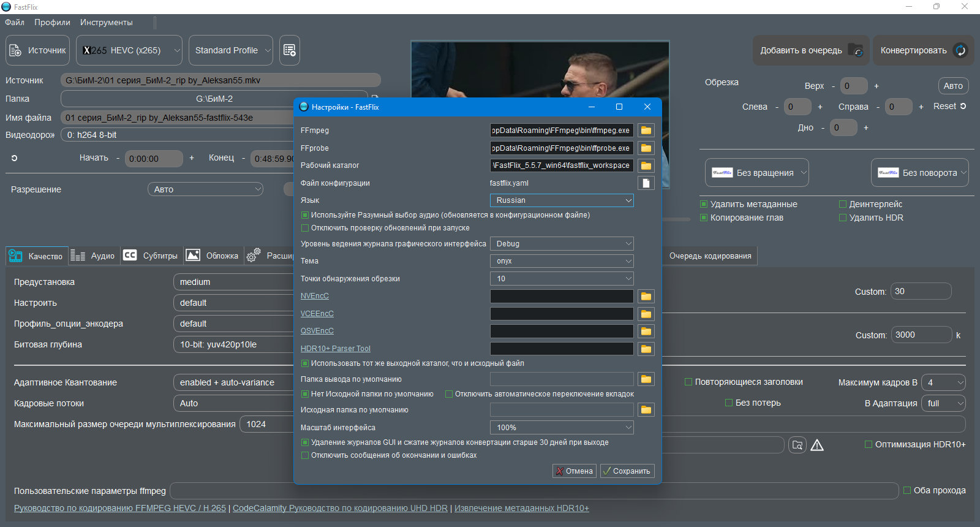Uncheck 'Нет Исходной папки по умолчанию'
980x527 pixels.
(x=305, y=394)
